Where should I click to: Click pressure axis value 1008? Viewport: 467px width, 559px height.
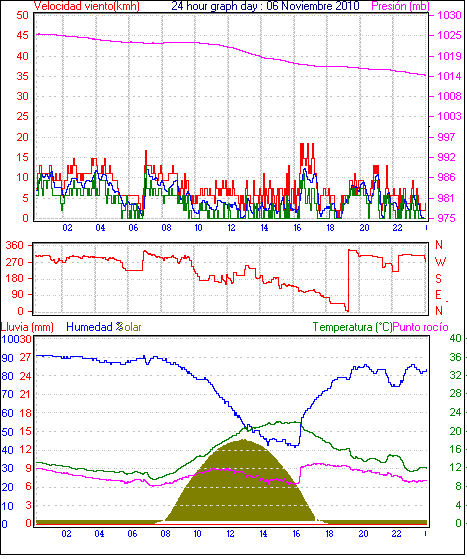(x=449, y=96)
